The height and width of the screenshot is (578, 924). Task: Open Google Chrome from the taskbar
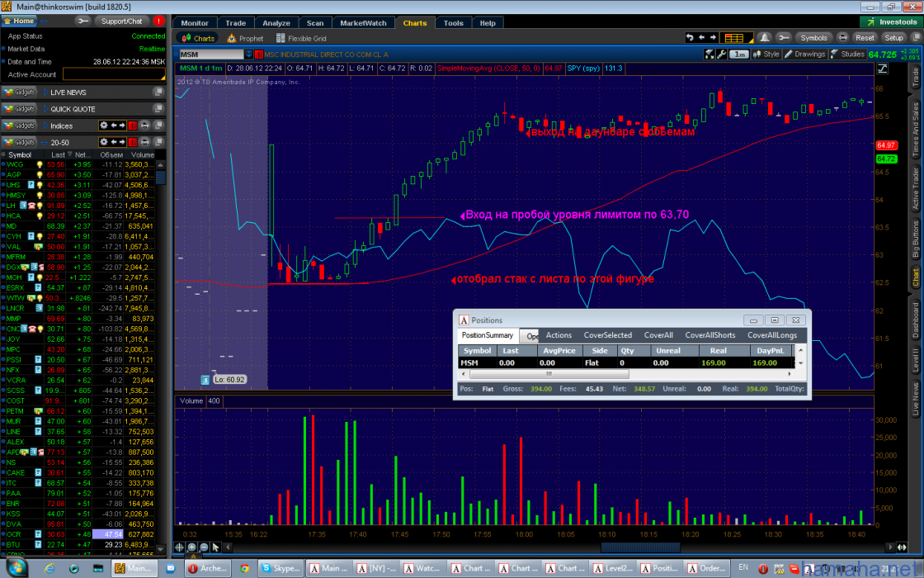click(244, 568)
